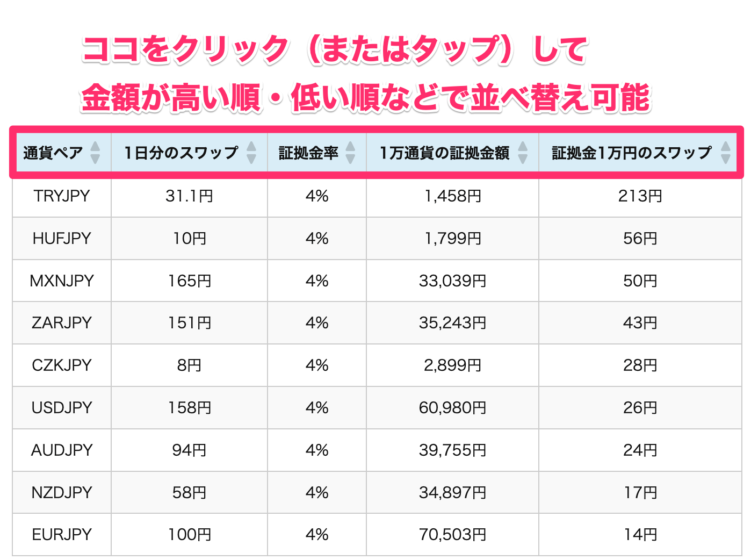Sort table by 通貨ペア header text

53,153
